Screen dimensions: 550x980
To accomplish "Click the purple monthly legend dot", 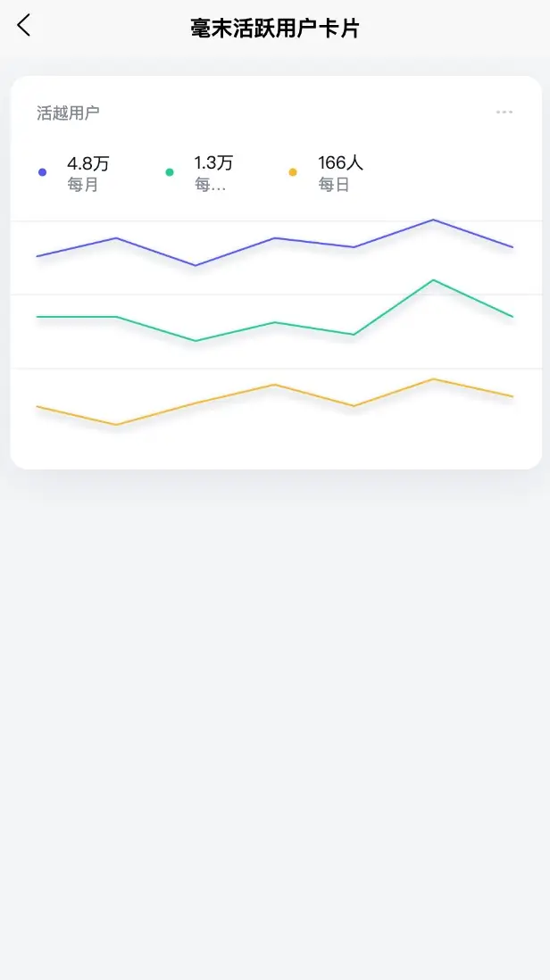I will coord(42,172).
